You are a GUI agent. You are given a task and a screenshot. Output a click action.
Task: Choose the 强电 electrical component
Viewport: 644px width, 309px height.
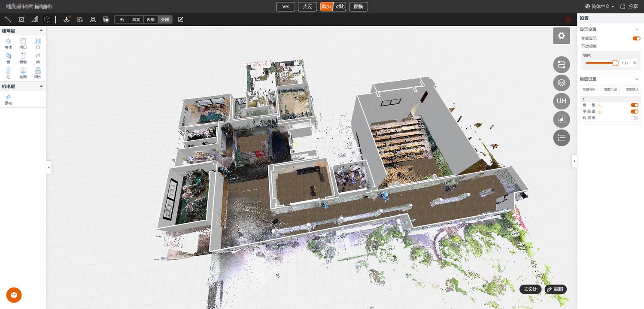point(8,100)
